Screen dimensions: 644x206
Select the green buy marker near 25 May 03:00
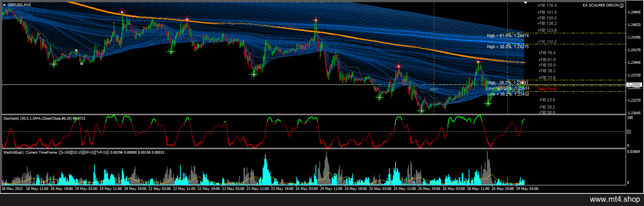(379, 97)
